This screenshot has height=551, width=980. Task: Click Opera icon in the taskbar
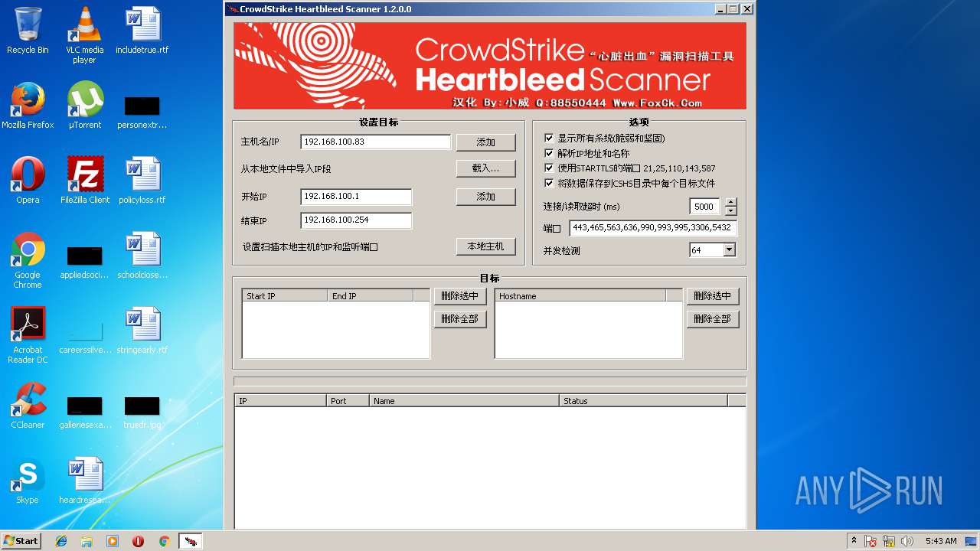click(x=139, y=541)
